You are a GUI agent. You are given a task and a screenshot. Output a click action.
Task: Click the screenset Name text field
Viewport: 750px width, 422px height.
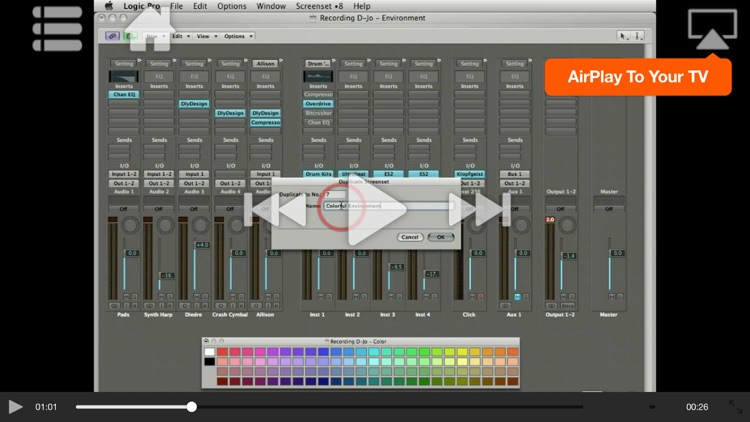coord(389,206)
